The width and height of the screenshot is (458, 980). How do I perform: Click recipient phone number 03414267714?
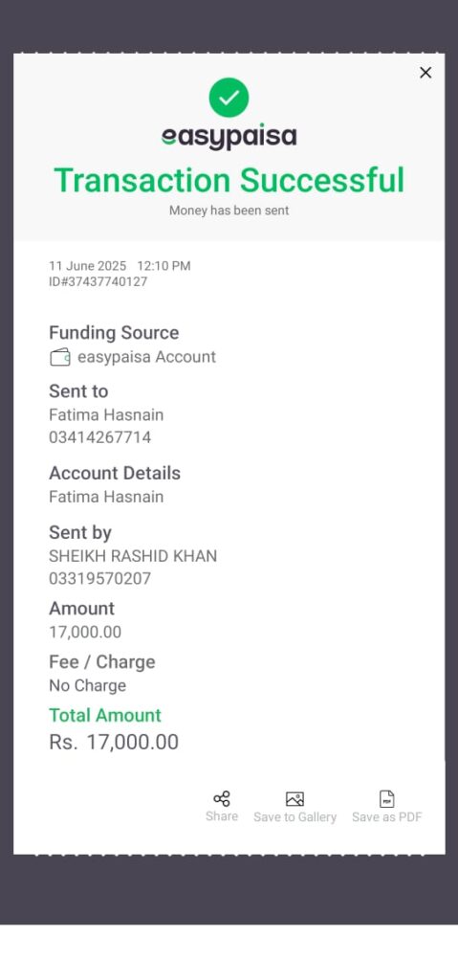(100, 437)
